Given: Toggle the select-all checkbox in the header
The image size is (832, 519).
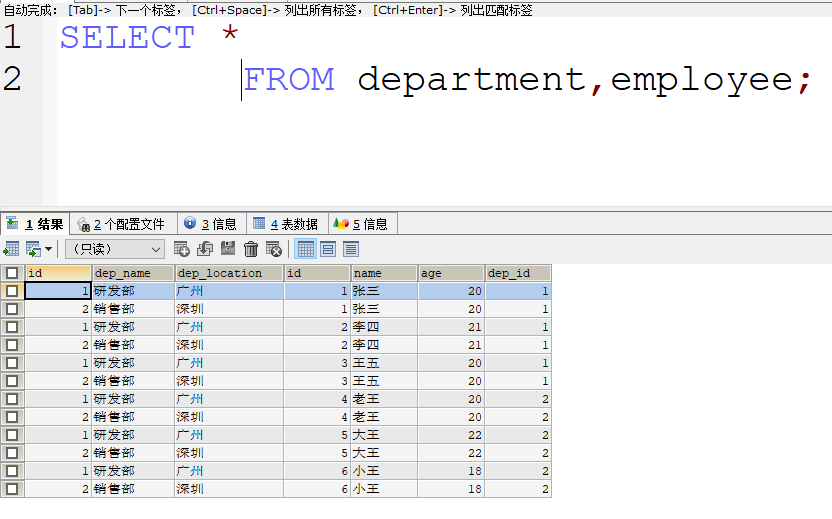Looking at the screenshot, I should point(12,273).
